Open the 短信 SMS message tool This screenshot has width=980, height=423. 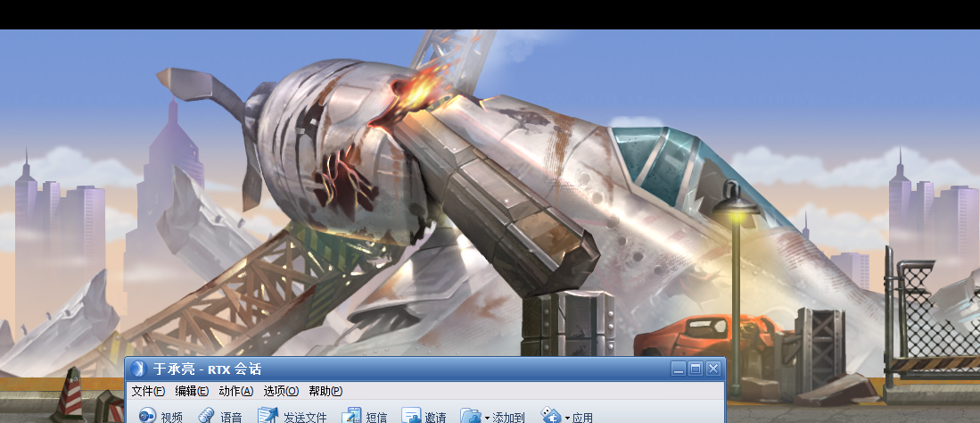tap(351, 416)
